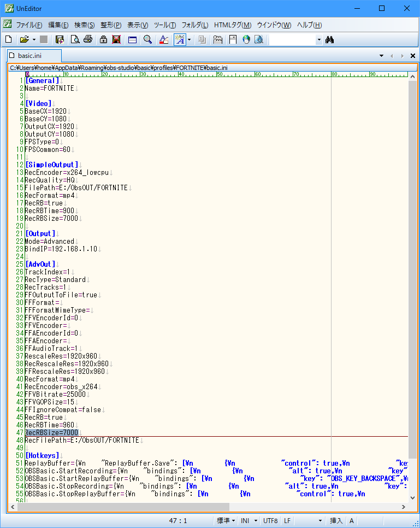This screenshot has width=420, height=528.
Task: Open search with the magnifying glass icon
Action: pyautogui.click(x=147, y=39)
